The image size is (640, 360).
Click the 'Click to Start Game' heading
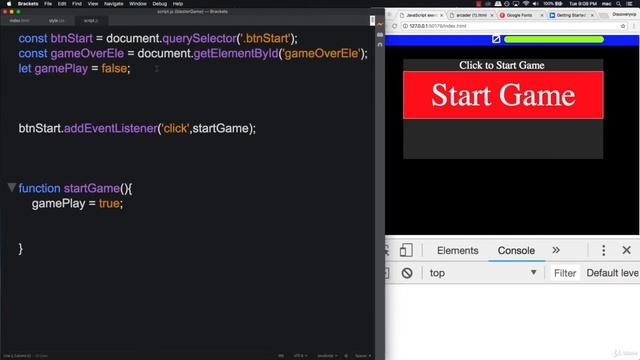coord(502,65)
